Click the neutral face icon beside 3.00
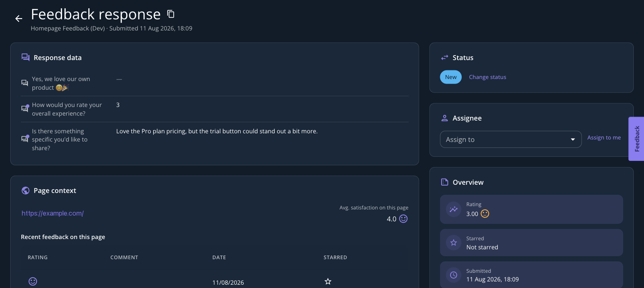This screenshot has width=644, height=288. click(485, 214)
